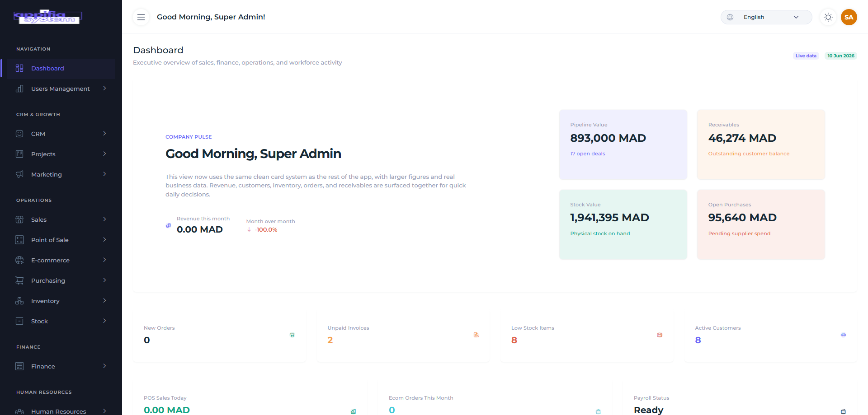Click the 10 Jun 2026 date badge

(841, 56)
